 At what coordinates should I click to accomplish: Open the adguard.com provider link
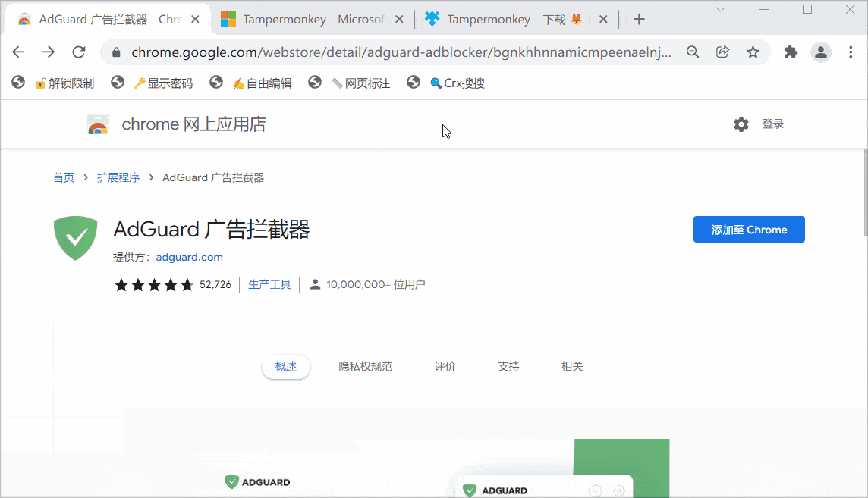click(189, 257)
